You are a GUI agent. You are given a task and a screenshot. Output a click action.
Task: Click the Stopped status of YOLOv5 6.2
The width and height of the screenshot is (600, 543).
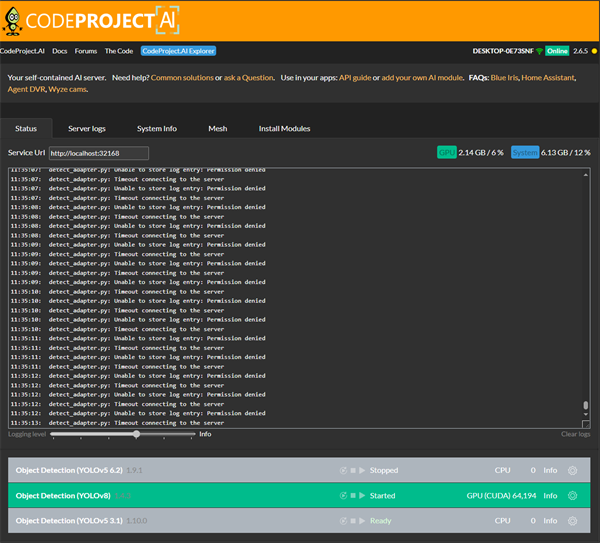384,470
